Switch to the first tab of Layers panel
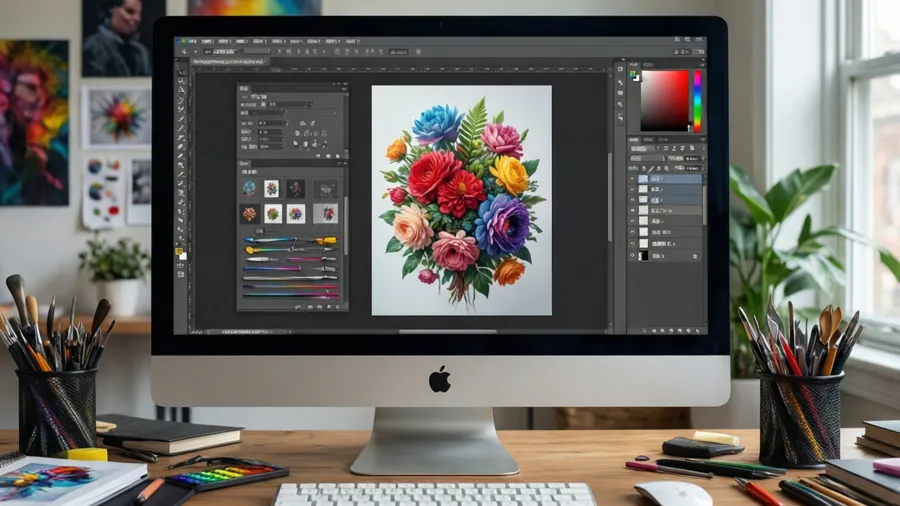The height and width of the screenshot is (506, 900). click(x=634, y=139)
